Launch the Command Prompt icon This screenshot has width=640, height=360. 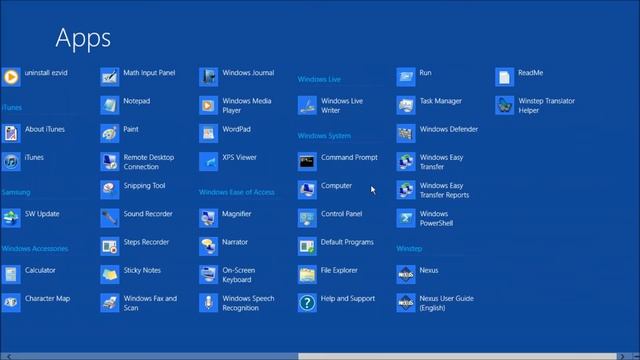[x=307, y=162]
